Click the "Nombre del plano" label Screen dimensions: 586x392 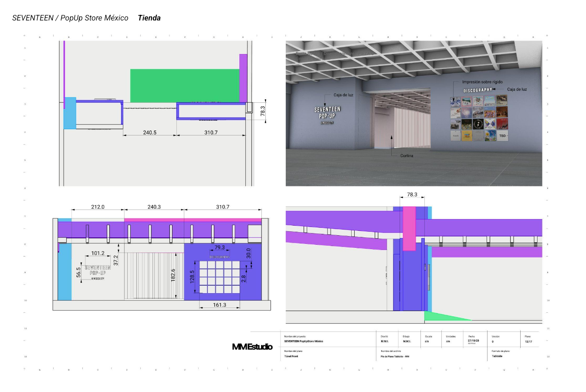tap(293, 351)
